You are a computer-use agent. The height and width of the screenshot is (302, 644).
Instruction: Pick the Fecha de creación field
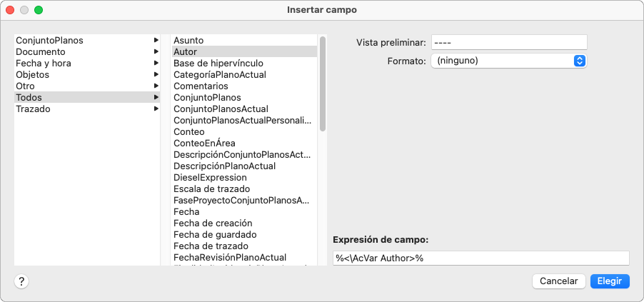click(213, 223)
